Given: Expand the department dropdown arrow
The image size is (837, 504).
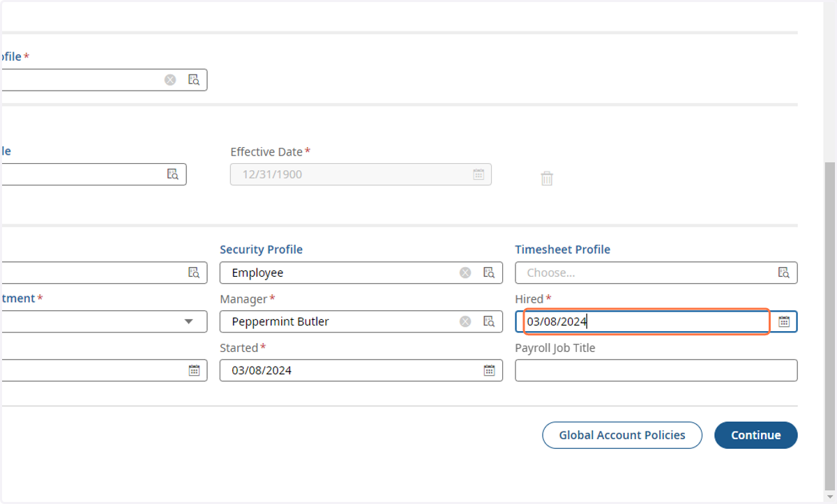Looking at the screenshot, I should click(188, 321).
